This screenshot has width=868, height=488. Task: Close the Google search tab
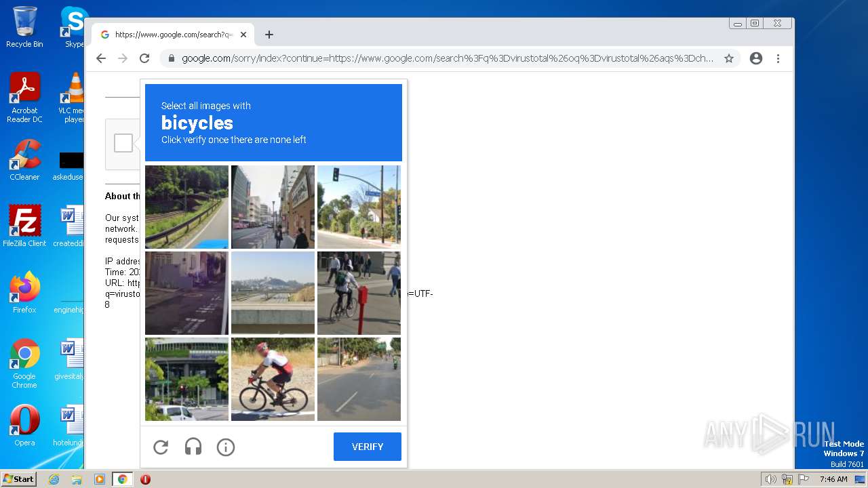click(x=243, y=35)
